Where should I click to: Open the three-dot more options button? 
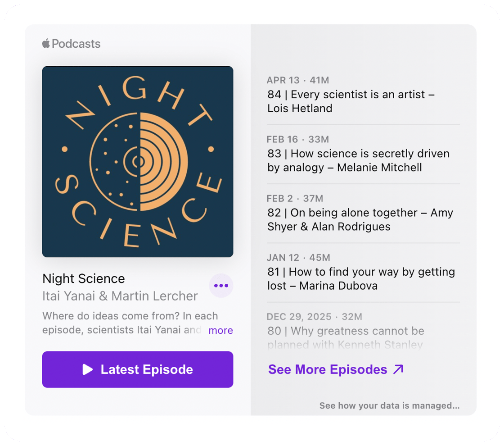(x=221, y=286)
